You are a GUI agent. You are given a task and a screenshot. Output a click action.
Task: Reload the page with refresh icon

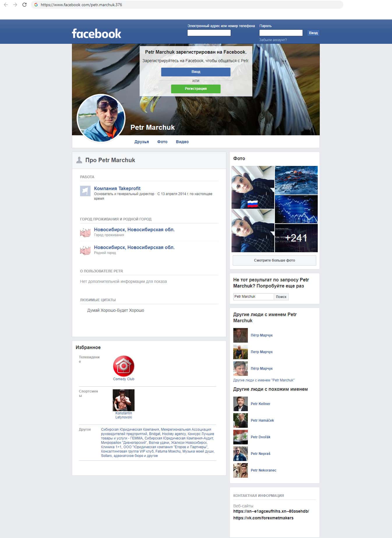coord(24,5)
